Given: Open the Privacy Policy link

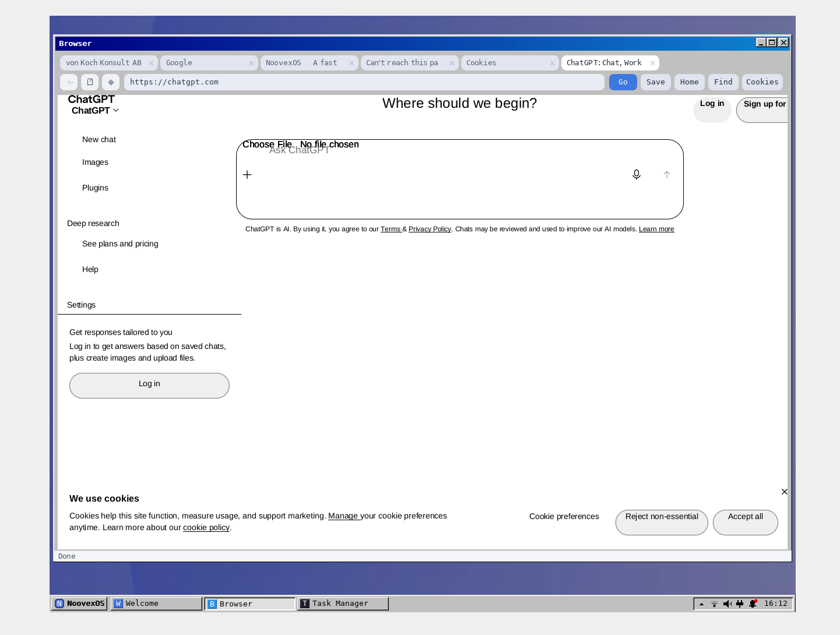Looking at the screenshot, I should point(430,230).
